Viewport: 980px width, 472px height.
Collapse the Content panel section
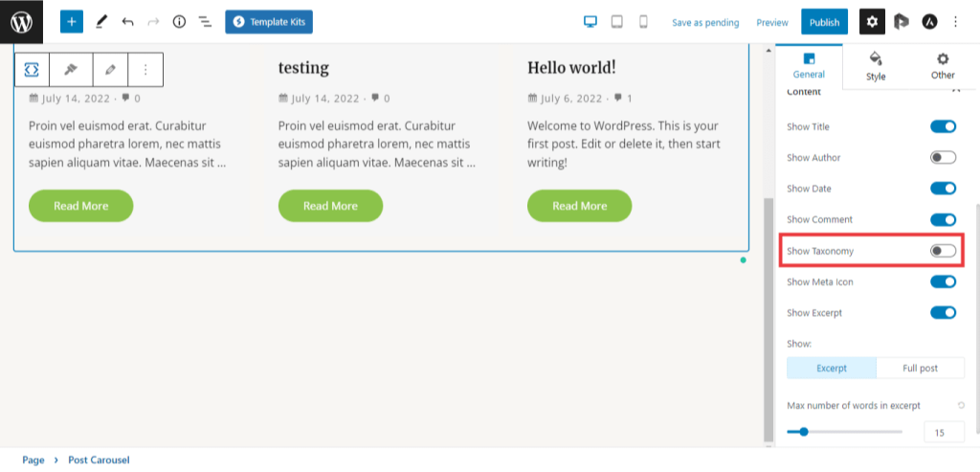[954, 90]
